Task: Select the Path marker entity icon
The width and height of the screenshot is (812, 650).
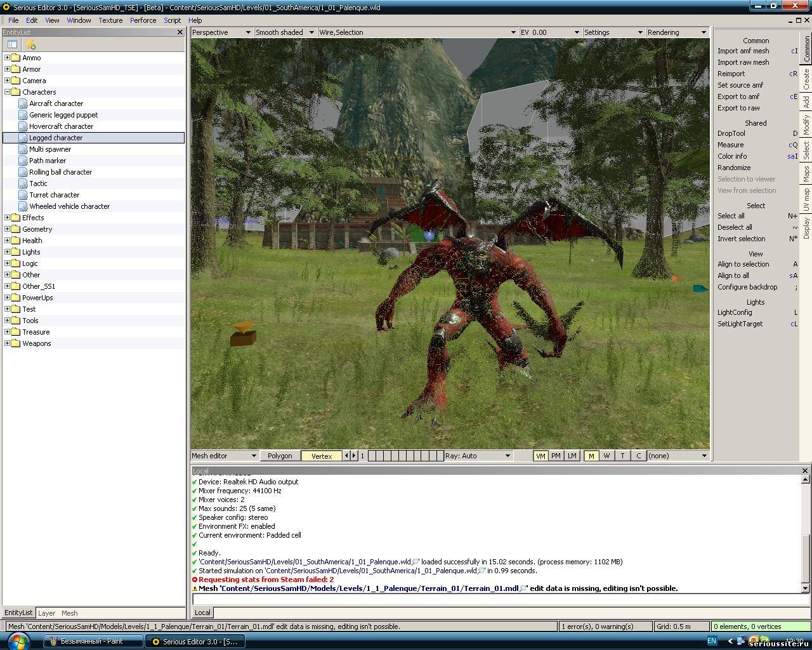Action: click(23, 161)
